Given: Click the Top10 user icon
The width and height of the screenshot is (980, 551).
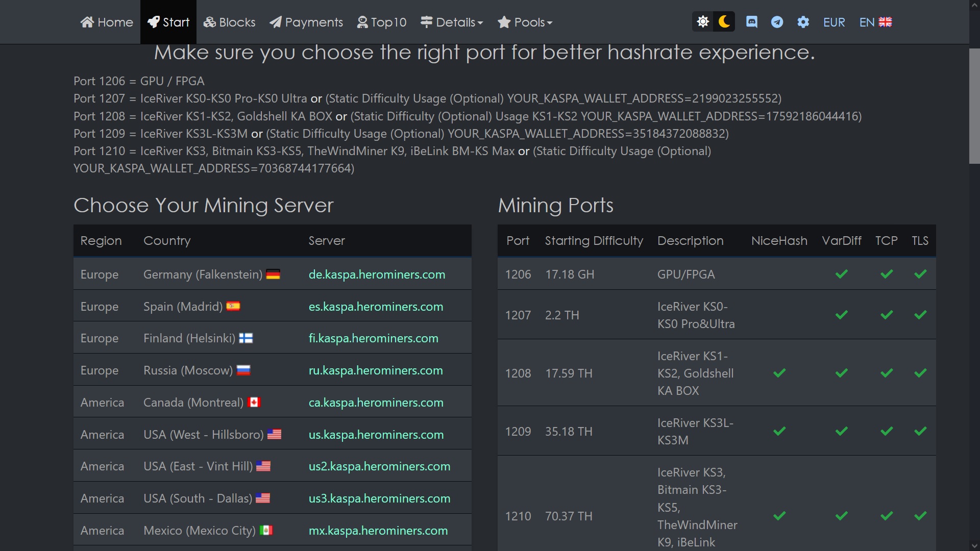Looking at the screenshot, I should pos(362,22).
